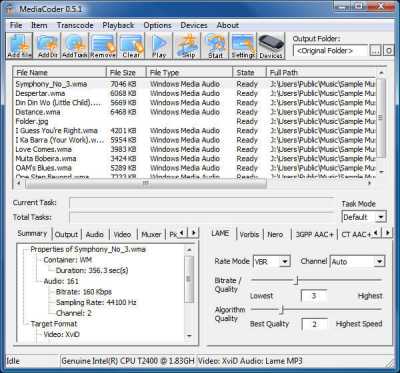Image resolution: width=400 pixels, height=373 pixels.
Task: Click the Add Dir toolbar icon
Action: 47,46
